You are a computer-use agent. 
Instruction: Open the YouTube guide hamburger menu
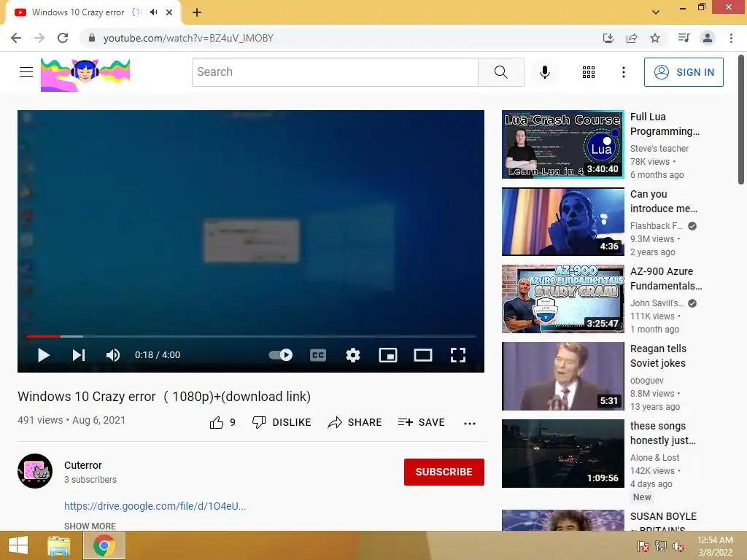click(x=26, y=72)
